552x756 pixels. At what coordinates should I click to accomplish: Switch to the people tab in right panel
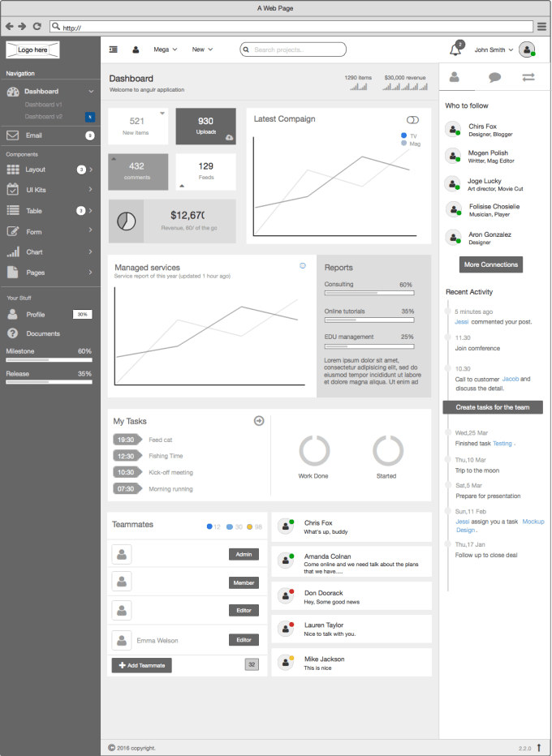[x=455, y=77]
